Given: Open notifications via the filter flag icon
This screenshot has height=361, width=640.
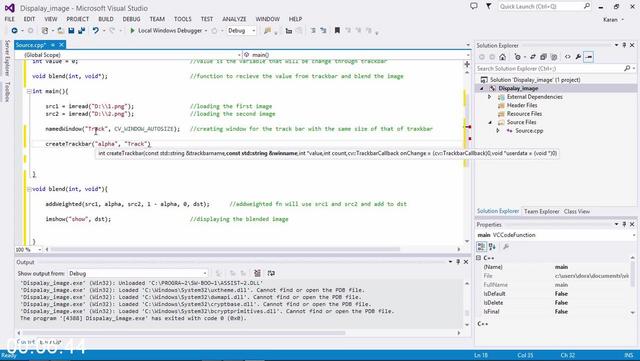Looking at the screenshot, I should [489, 6].
